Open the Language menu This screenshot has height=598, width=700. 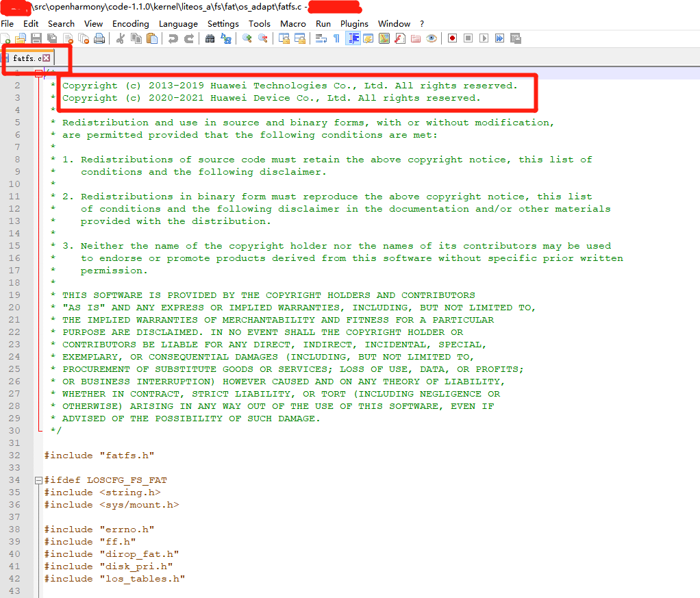(178, 24)
